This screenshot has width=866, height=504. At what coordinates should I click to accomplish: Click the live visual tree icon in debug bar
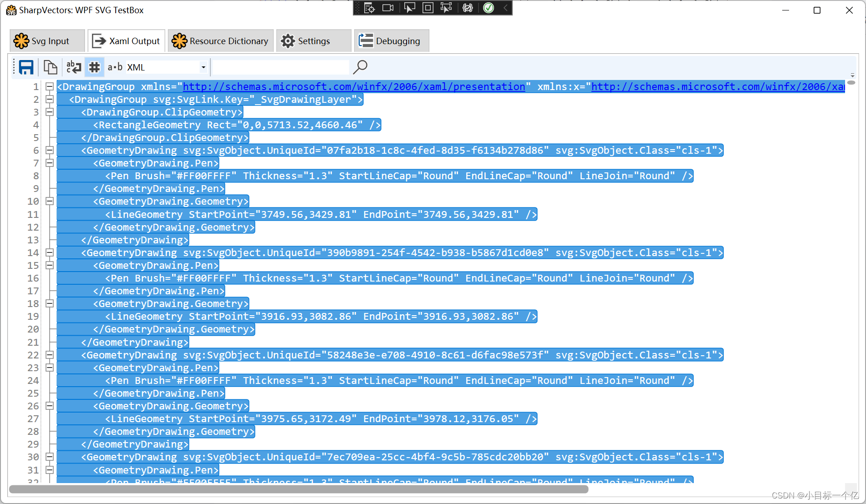click(x=369, y=8)
